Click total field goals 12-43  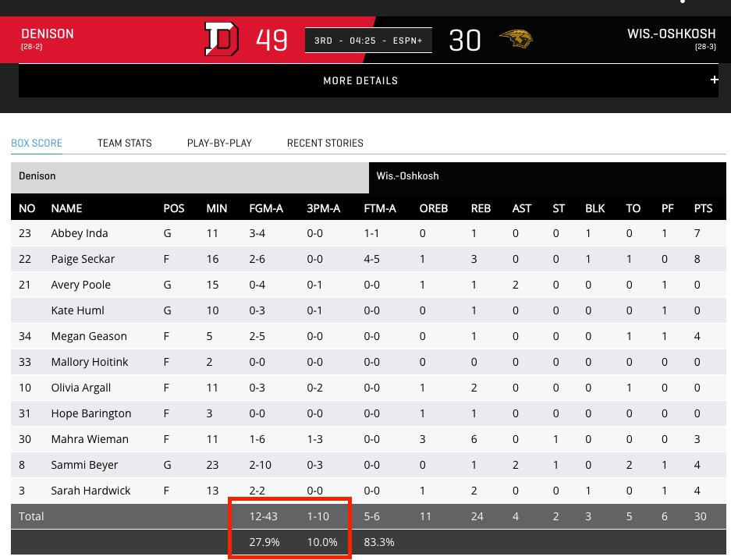(264, 516)
